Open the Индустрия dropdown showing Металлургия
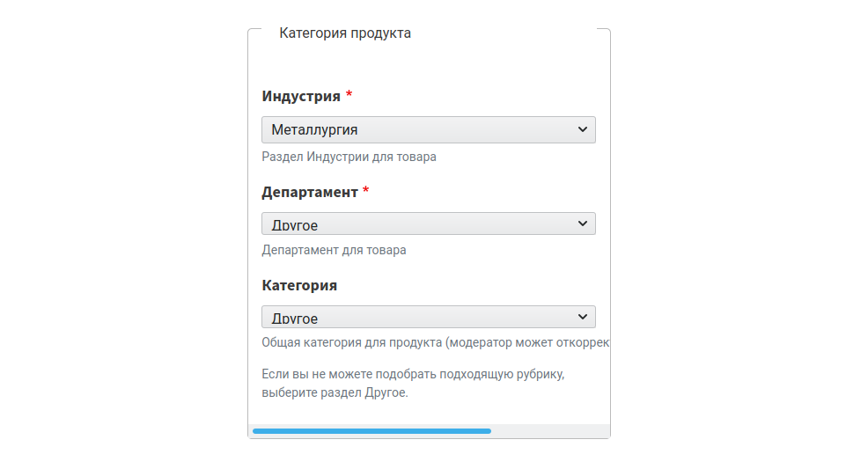 (429, 130)
